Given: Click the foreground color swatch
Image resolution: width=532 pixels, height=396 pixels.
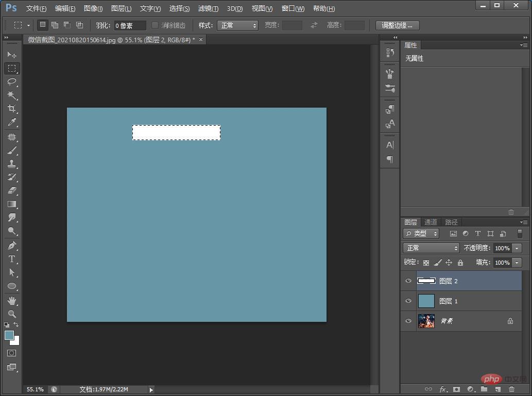Looking at the screenshot, I should coord(9,335).
